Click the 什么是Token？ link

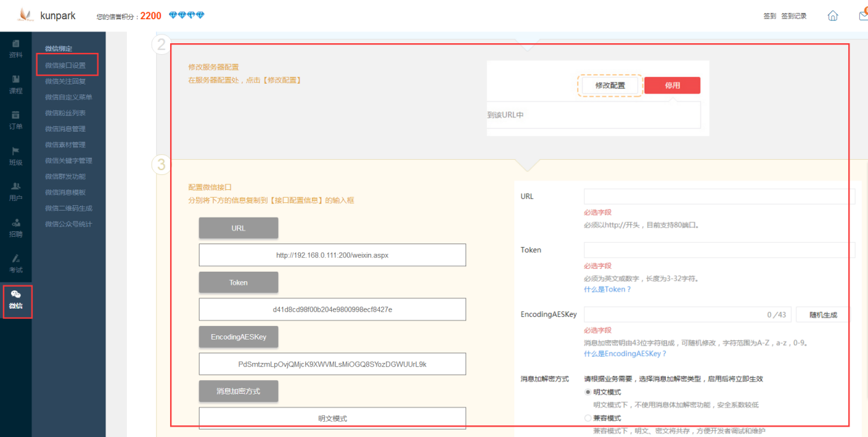607,290
